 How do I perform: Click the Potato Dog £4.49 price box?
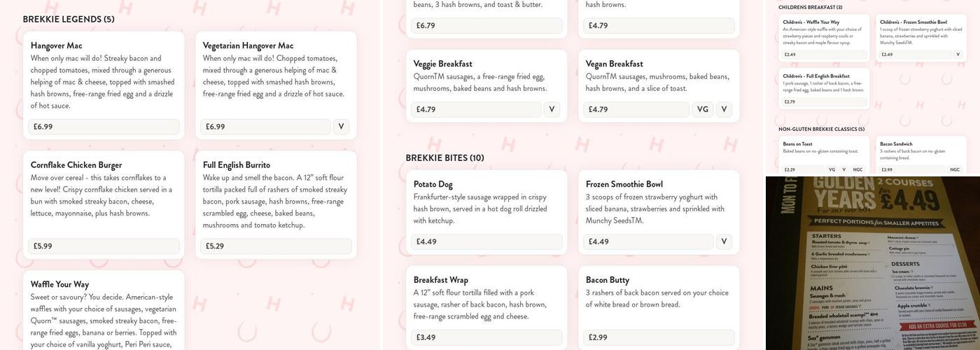click(486, 241)
